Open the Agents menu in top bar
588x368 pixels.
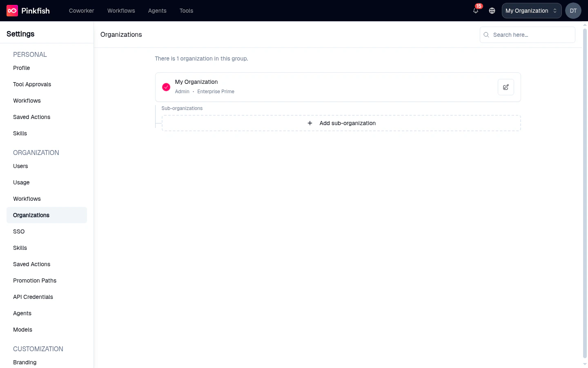(x=157, y=11)
